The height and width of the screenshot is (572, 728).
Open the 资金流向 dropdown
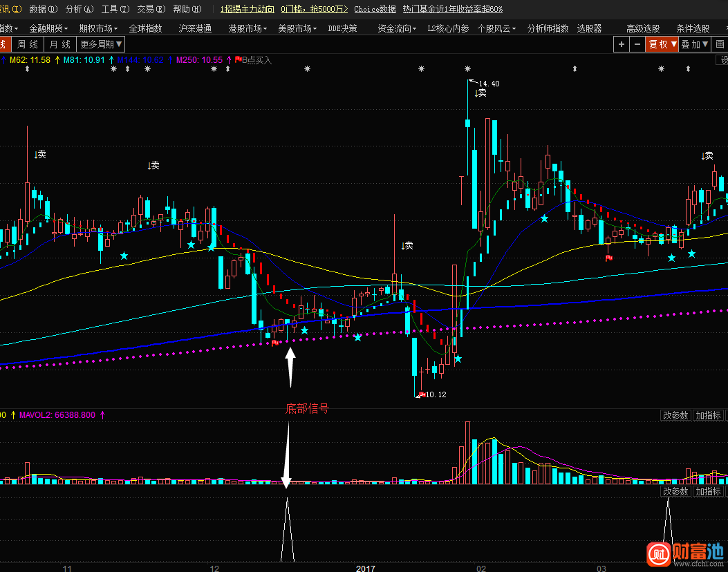[397, 29]
